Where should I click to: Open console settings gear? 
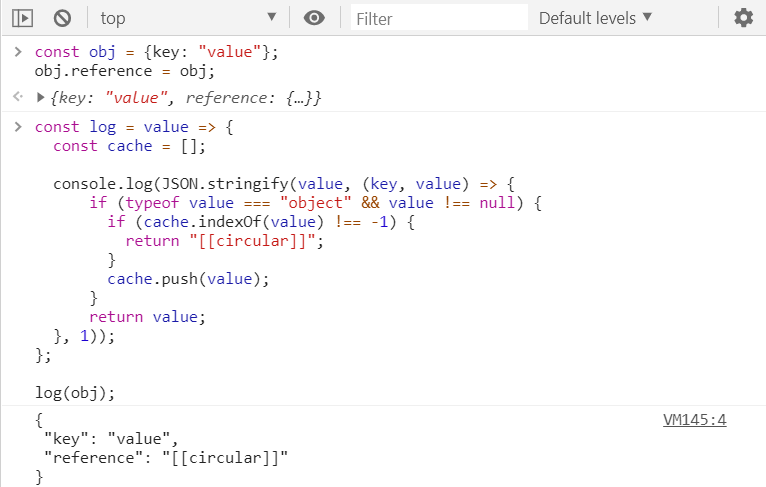pos(743,18)
